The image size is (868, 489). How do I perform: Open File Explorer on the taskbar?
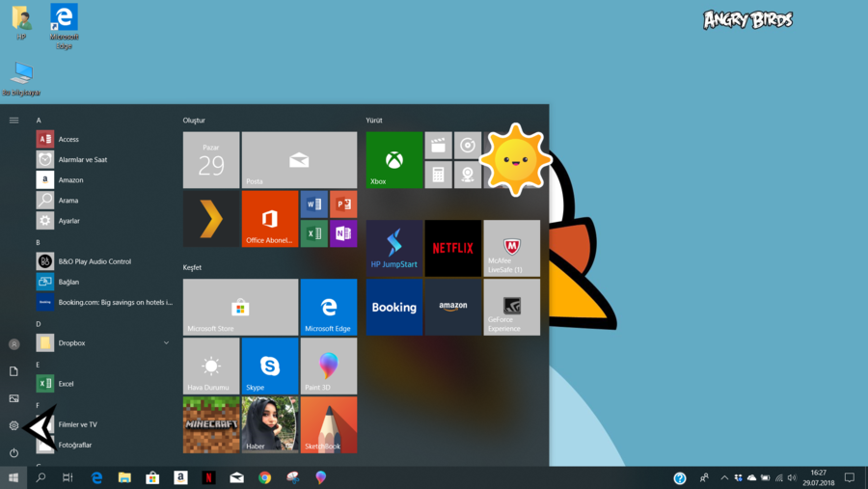coord(124,477)
